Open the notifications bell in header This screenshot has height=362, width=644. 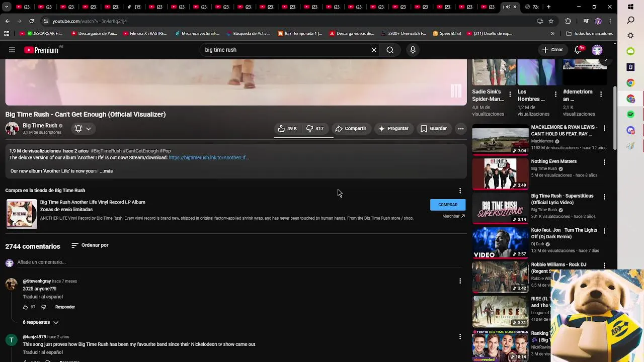pyautogui.click(x=579, y=50)
